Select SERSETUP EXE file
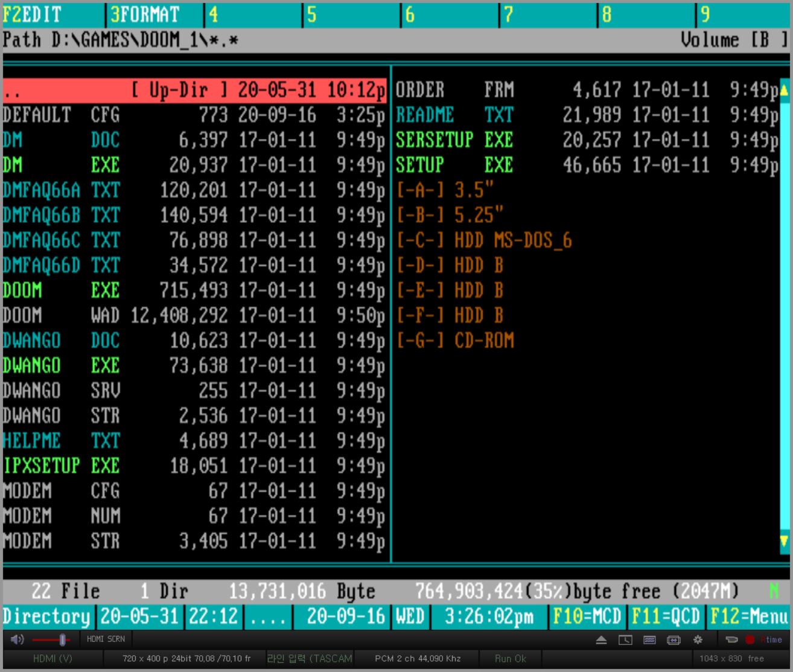 point(587,140)
